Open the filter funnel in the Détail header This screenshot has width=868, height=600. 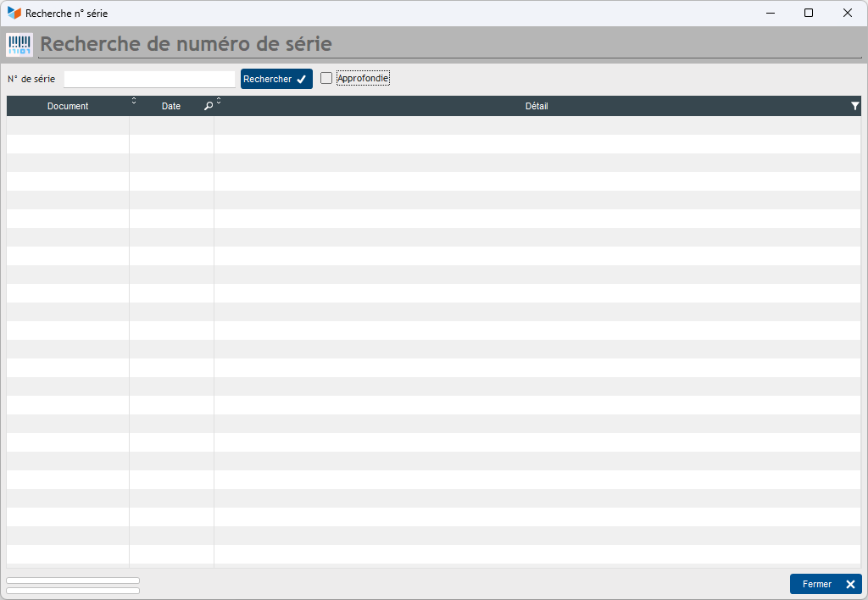(855, 106)
